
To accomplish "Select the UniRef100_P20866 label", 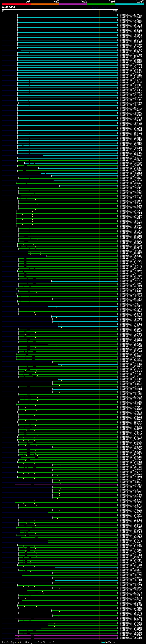I will [x=131, y=203].
